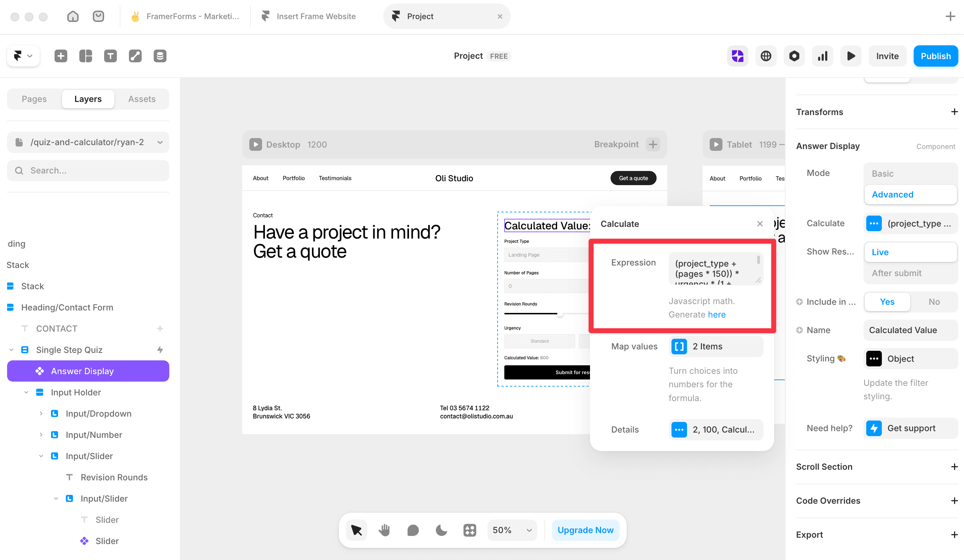
Task: Click the Publish button
Action: [x=935, y=56]
